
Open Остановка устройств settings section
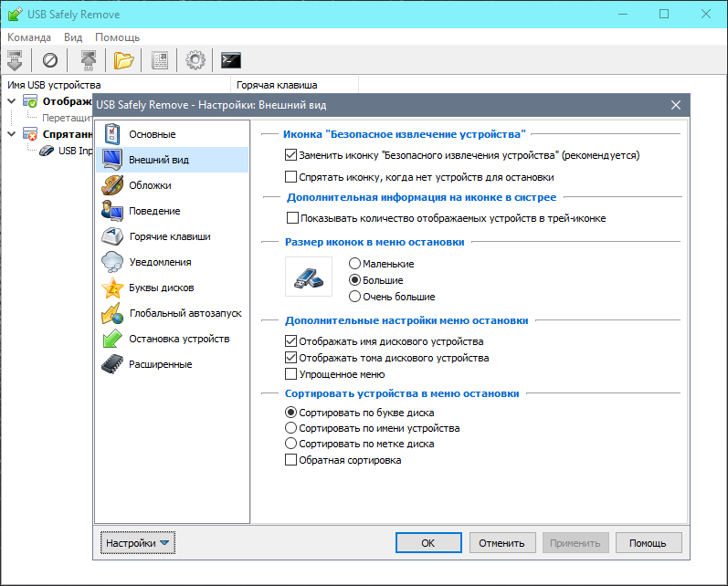[x=178, y=339]
